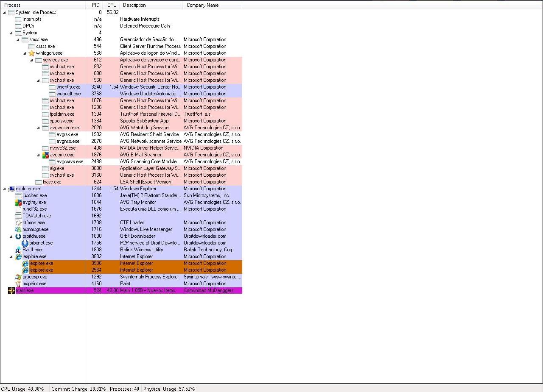Click the mspaint.exe Paint icon

(x=18, y=284)
